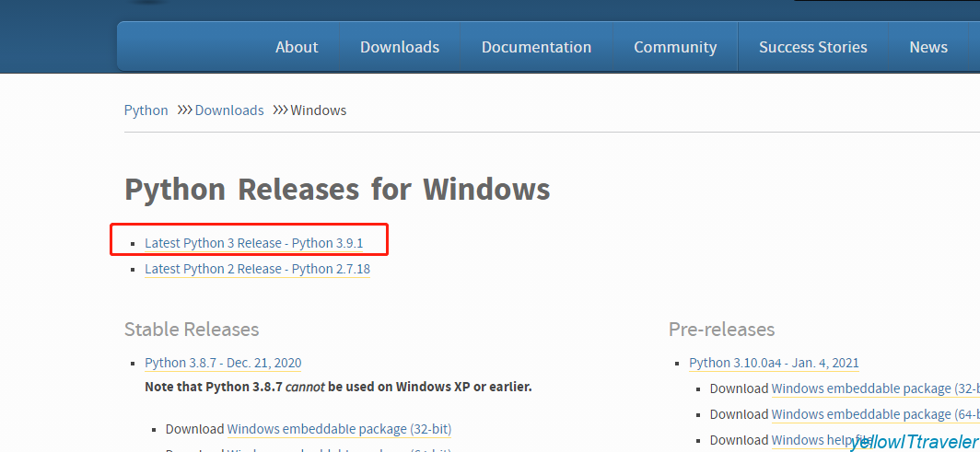Select Documentation in the top navigation
The width and height of the screenshot is (980, 452).
pos(536,47)
